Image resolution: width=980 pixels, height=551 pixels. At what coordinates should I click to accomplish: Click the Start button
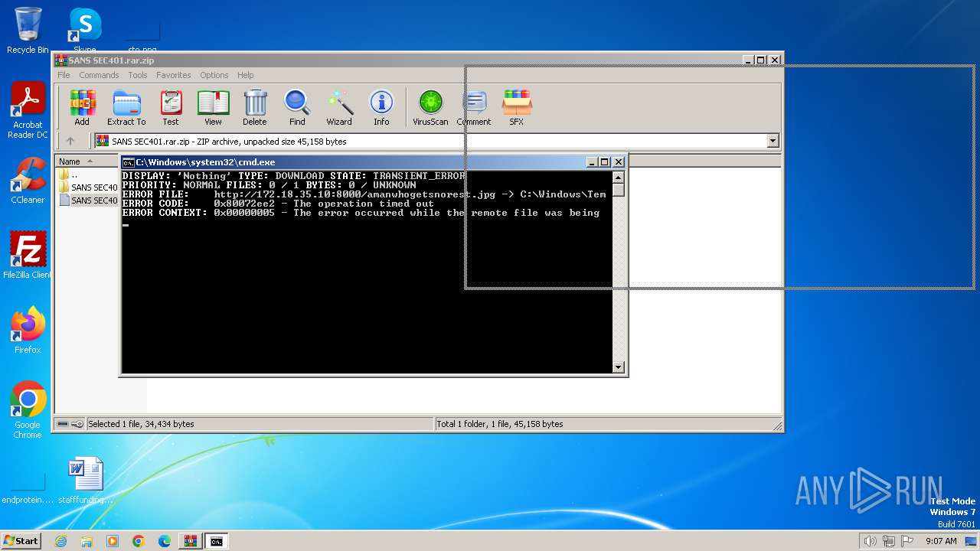pyautogui.click(x=21, y=540)
